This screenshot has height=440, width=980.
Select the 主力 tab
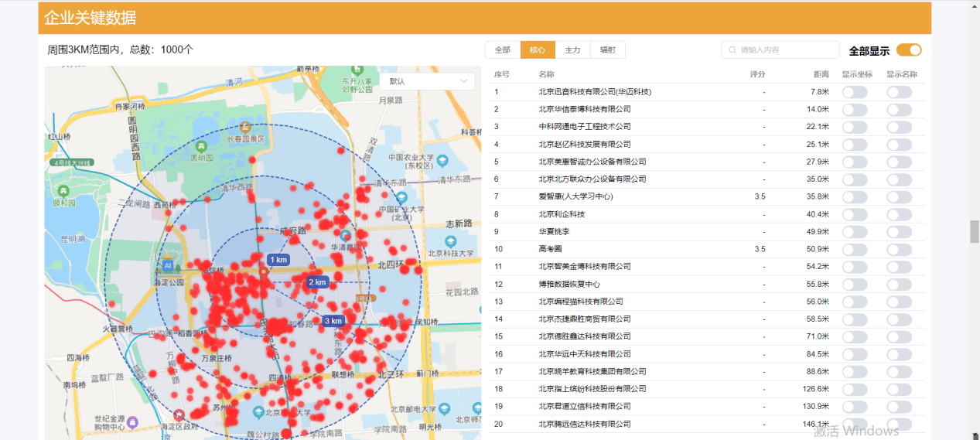coord(572,50)
